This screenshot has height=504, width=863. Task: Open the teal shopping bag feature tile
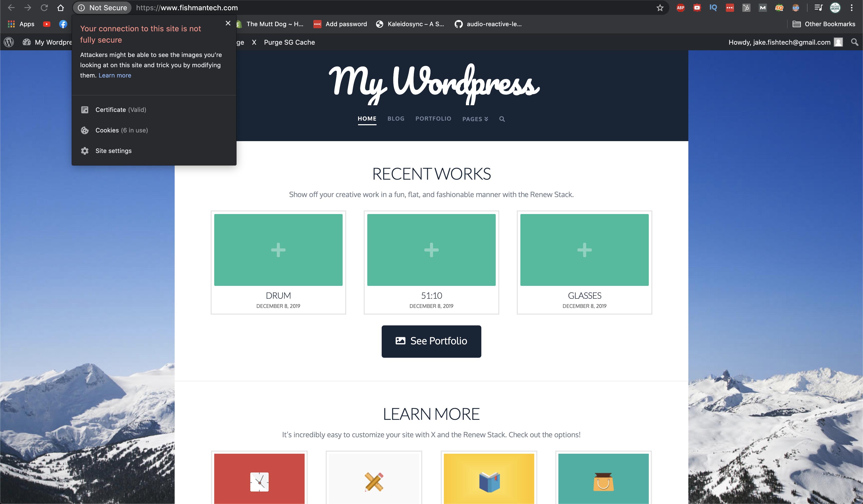tap(603, 478)
